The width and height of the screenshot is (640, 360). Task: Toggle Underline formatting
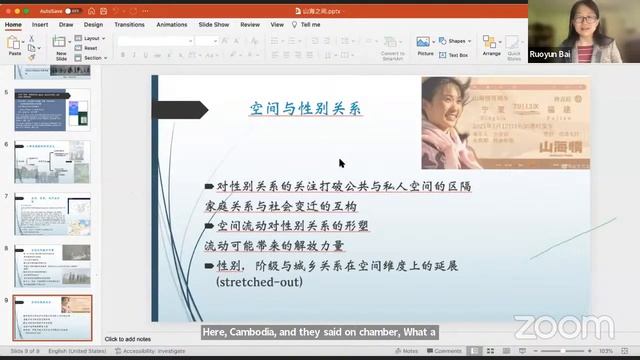[x=146, y=55]
